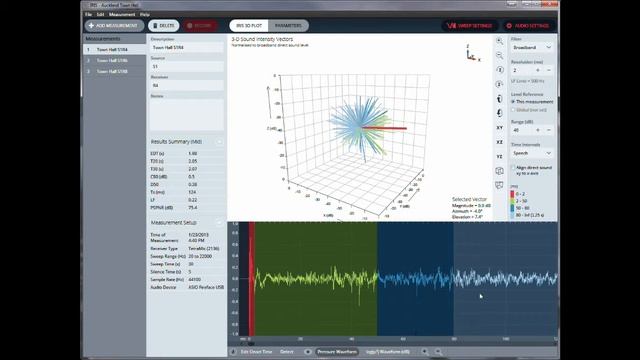This screenshot has width=640, height=360.
Task: Select log Waveform (dB) display
Action: 388,351
